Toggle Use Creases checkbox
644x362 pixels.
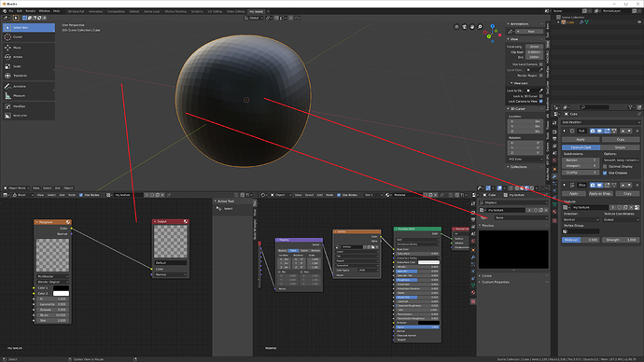tap(605, 173)
